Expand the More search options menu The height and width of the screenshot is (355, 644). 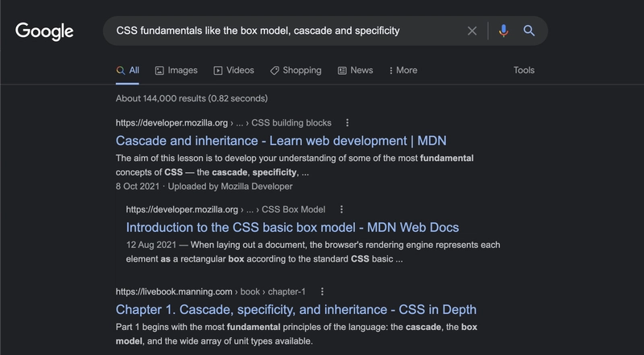pos(403,70)
